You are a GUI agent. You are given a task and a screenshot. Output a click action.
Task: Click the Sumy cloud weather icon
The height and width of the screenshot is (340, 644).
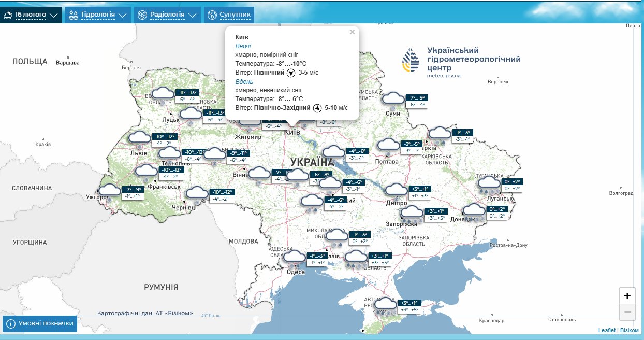pos(393,100)
